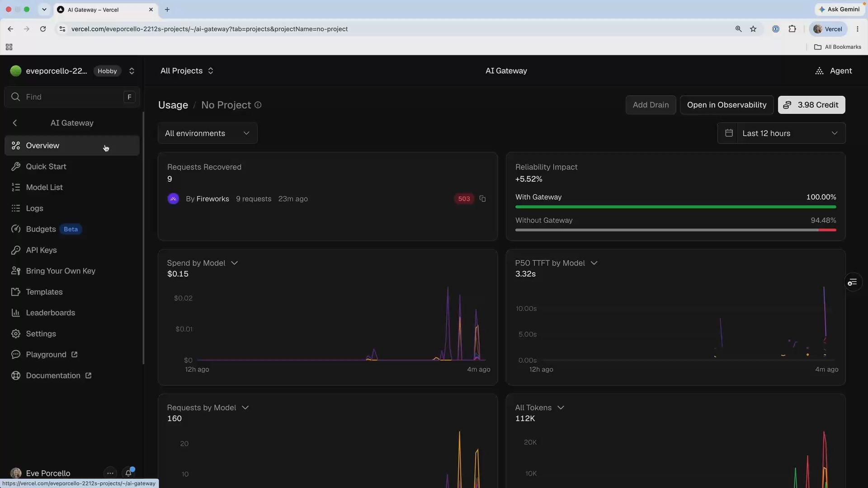Expand the All environments dropdown

208,133
